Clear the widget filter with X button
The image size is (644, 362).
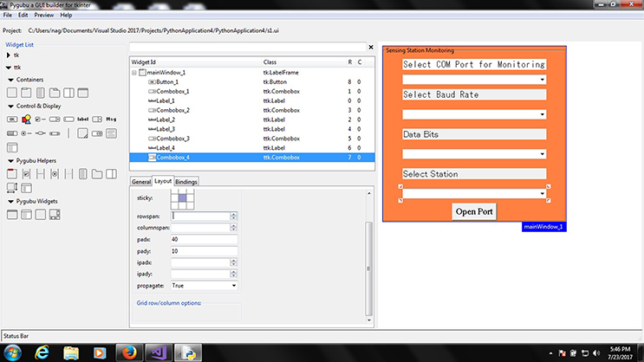coord(371,48)
